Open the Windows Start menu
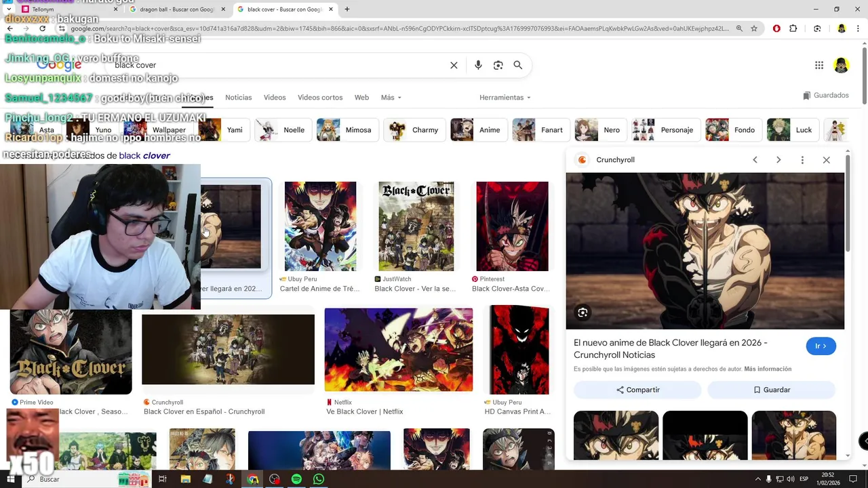 [10, 479]
